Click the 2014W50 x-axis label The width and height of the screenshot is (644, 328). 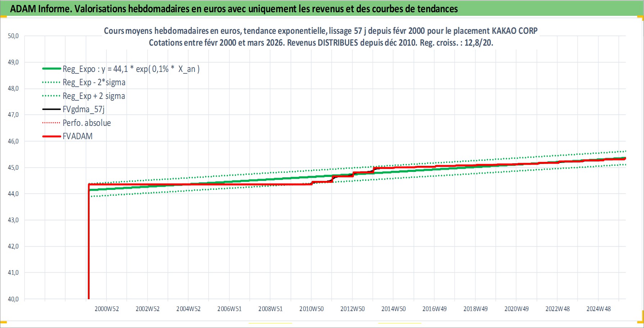[x=394, y=309]
